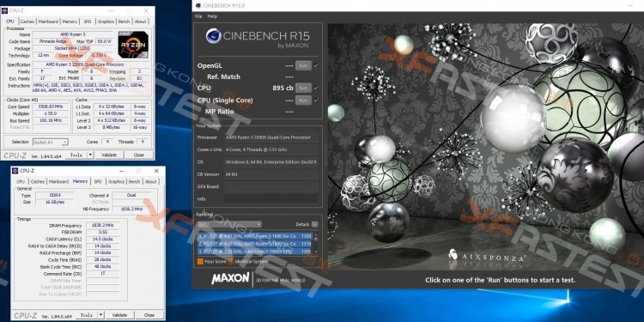This screenshot has height=322, width=644.
Task: Click the Details arrow icon in Ranking
Action: [314, 224]
